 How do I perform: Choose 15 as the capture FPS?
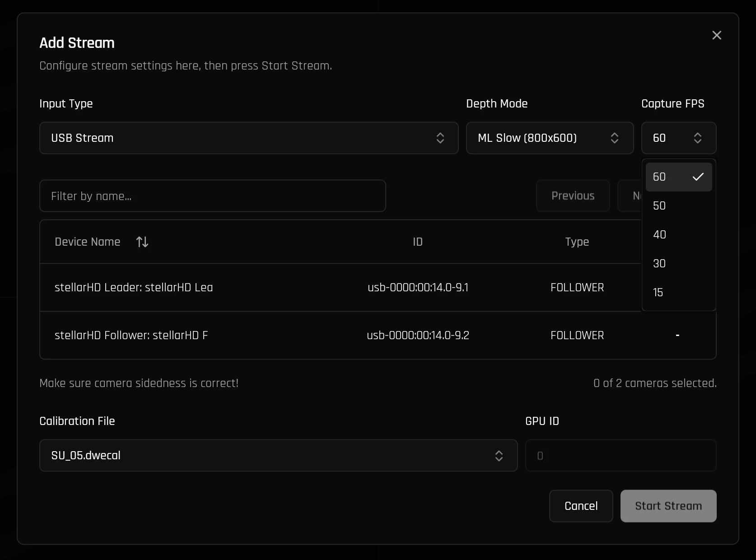(658, 292)
